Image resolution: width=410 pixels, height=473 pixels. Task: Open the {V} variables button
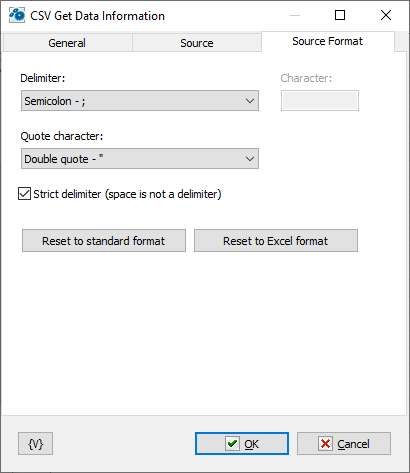point(35,444)
